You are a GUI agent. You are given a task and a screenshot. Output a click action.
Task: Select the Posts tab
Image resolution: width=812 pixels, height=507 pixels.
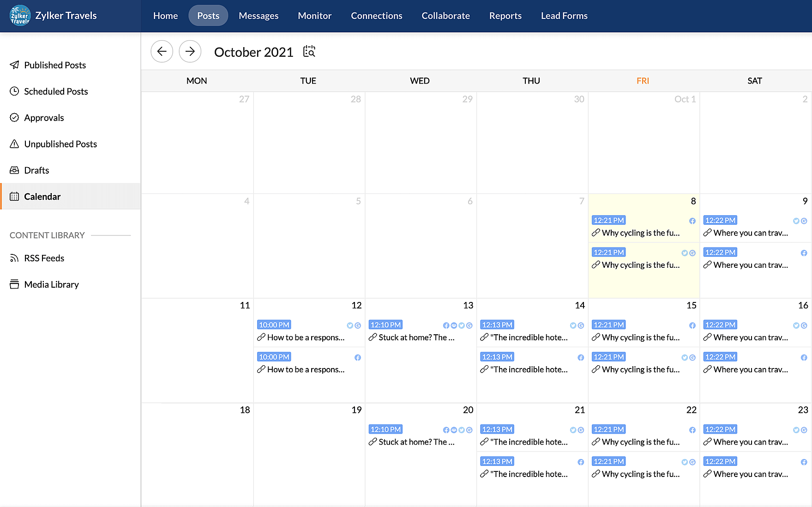pos(208,16)
